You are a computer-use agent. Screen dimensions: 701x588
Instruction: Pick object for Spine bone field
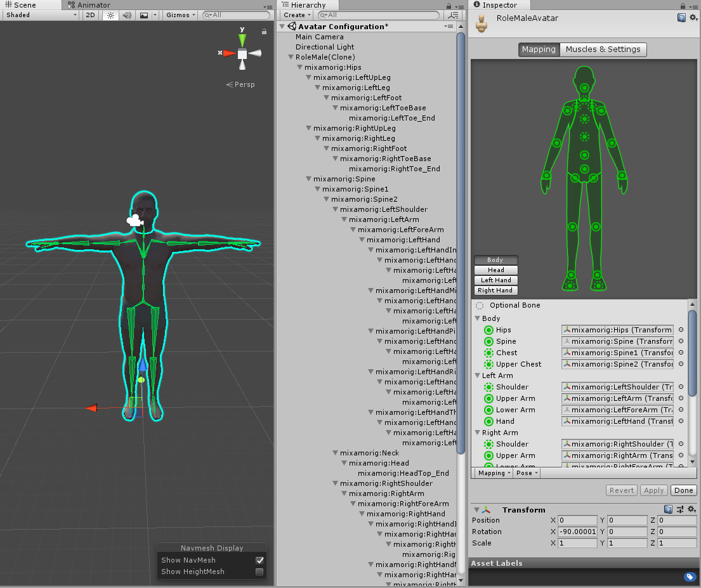[681, 341]
